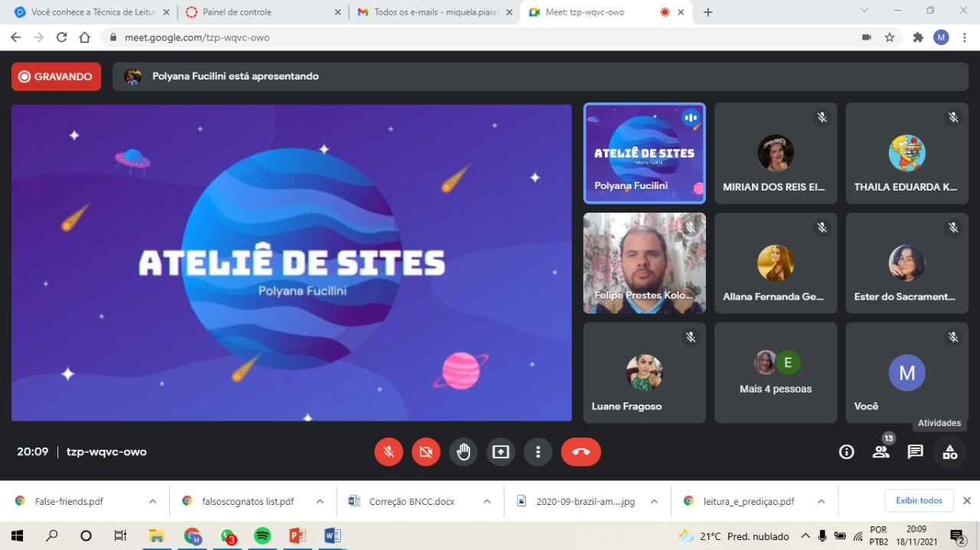
Task: Switch to the Painel de controle tab
Action: [x=253, y=12]
